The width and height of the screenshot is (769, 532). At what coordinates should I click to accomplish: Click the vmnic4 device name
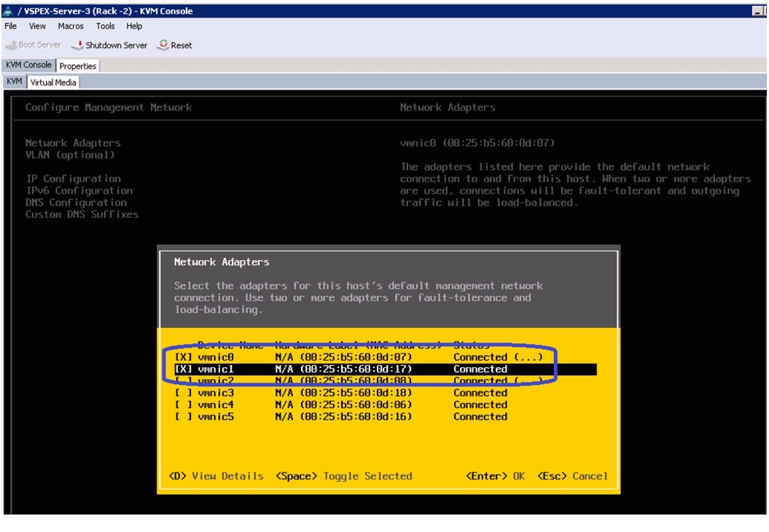(216, 404)
